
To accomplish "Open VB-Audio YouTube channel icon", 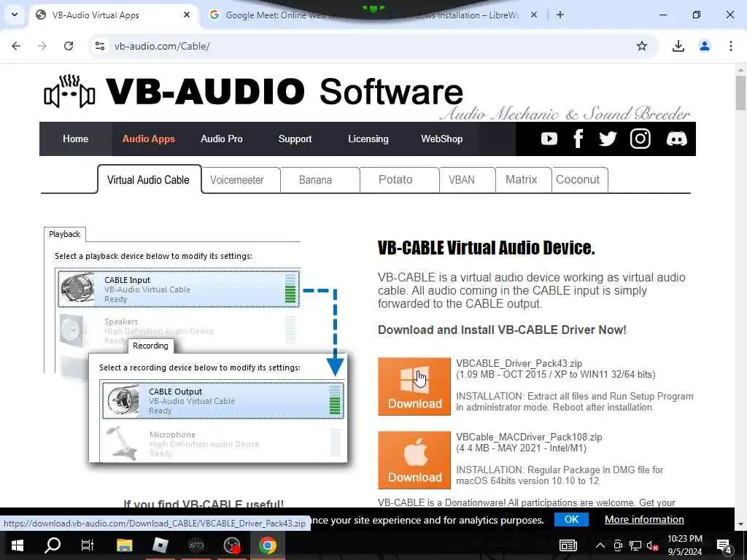I will pos(549,139).
